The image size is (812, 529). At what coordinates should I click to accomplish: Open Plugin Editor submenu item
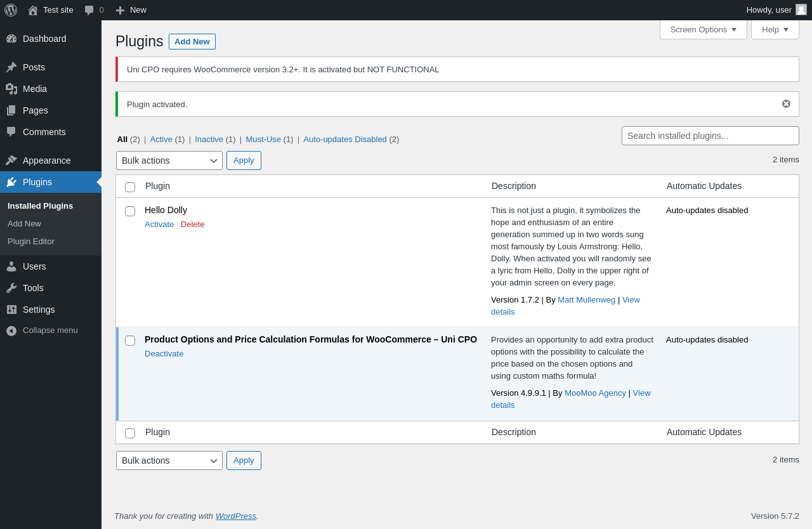pos(31,242)
